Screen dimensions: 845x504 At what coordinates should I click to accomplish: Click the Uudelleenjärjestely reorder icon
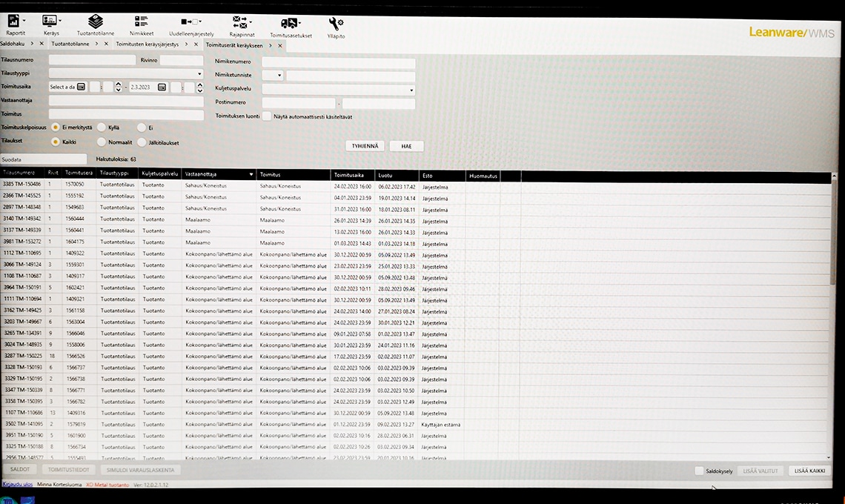(x=191, y=21)
